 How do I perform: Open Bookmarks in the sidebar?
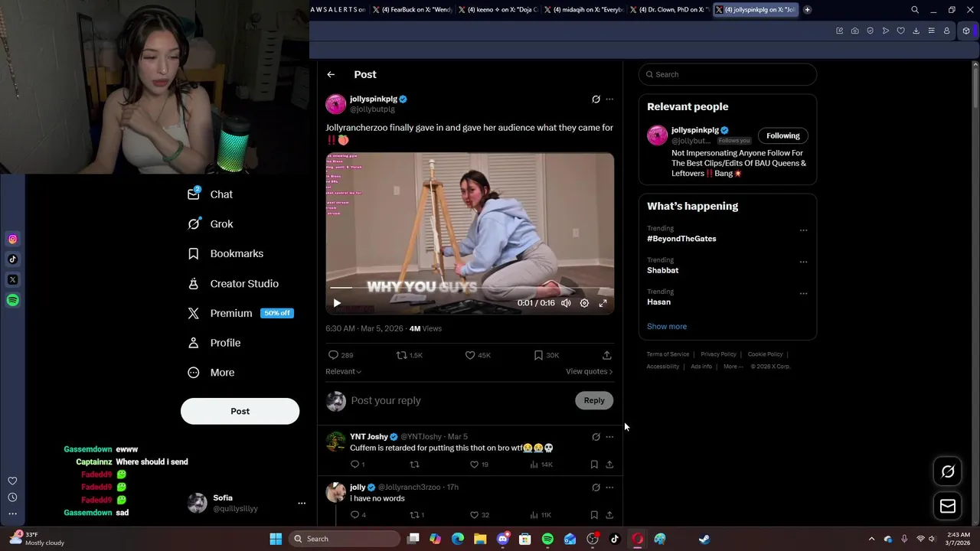[225, 253]
